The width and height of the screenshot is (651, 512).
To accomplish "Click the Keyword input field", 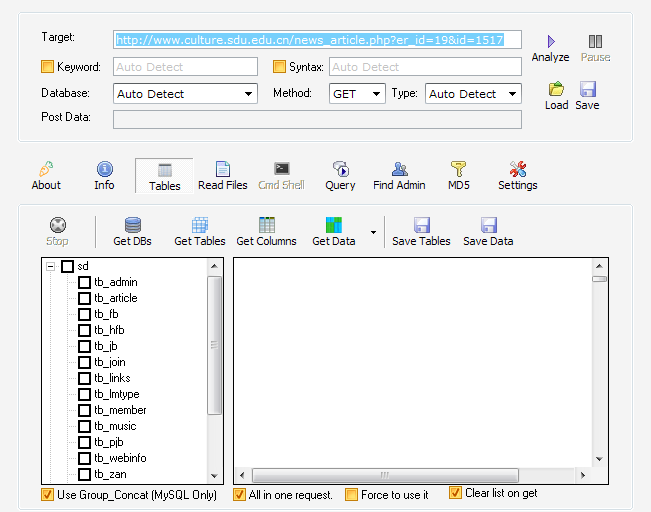I will coord(185,67).
